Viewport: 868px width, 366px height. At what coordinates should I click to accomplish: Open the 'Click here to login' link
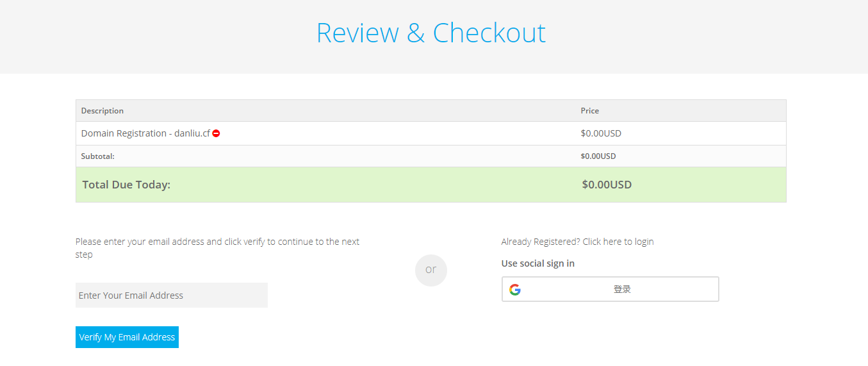[x=618, y=242]
